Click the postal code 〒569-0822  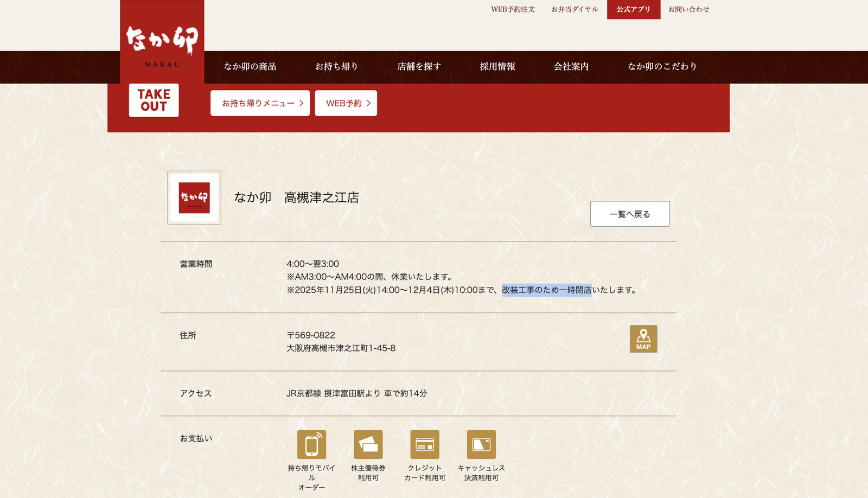click(311, 335)
